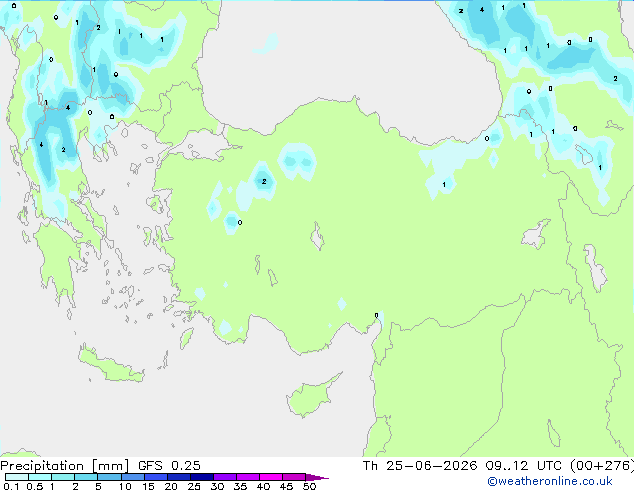Screen dimensions: 634x490
Task: Pick the legend swatch between 15 and 20
Action: [156, 477]
